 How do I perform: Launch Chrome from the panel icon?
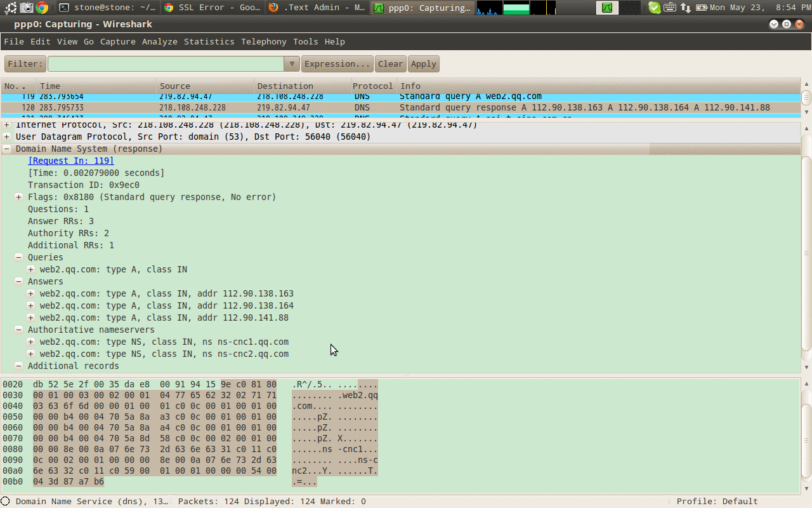[43, 8]
